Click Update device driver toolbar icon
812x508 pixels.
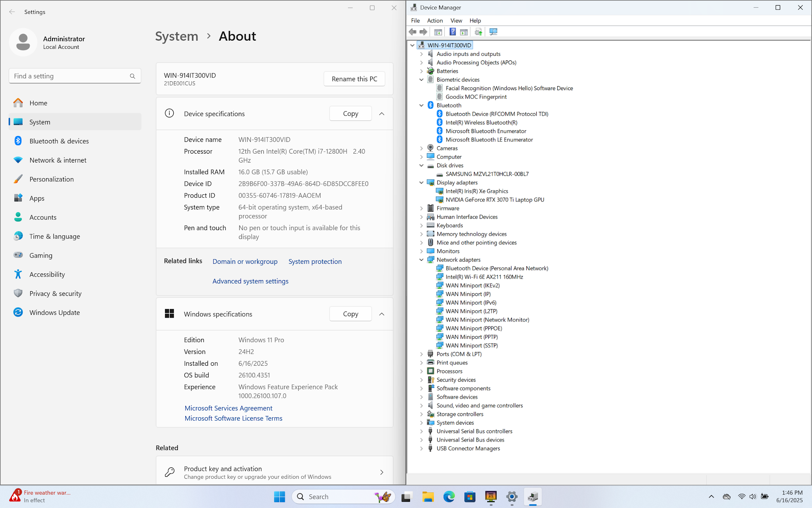tap(478, 32)
